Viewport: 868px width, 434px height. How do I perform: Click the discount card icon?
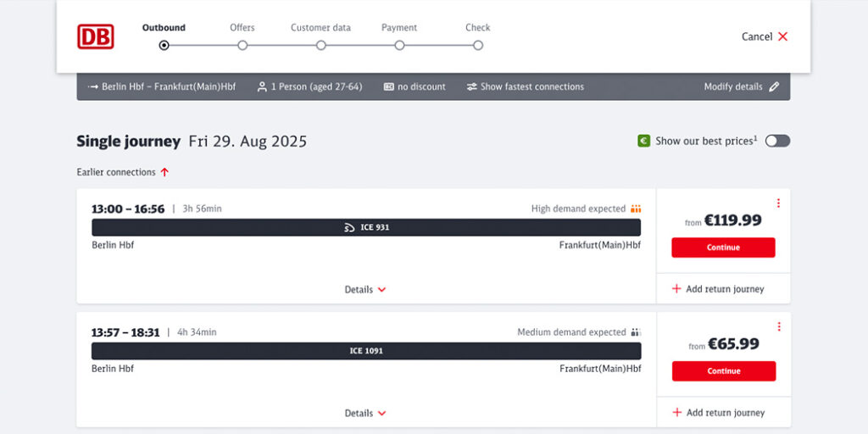click(388, 87)
